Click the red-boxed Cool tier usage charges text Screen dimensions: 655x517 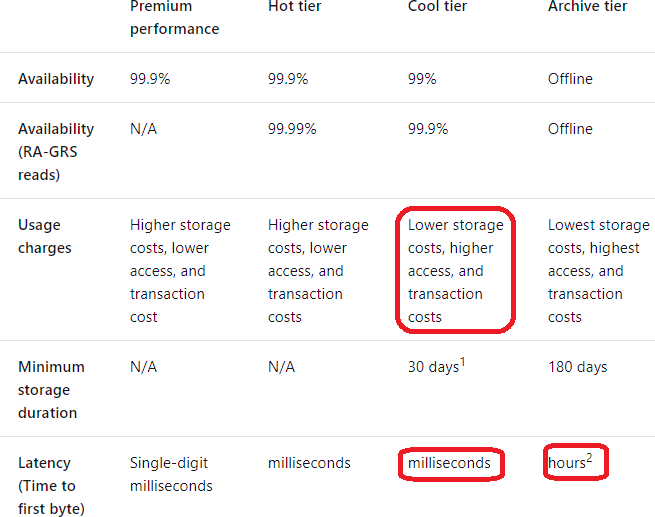pos(455,270)
